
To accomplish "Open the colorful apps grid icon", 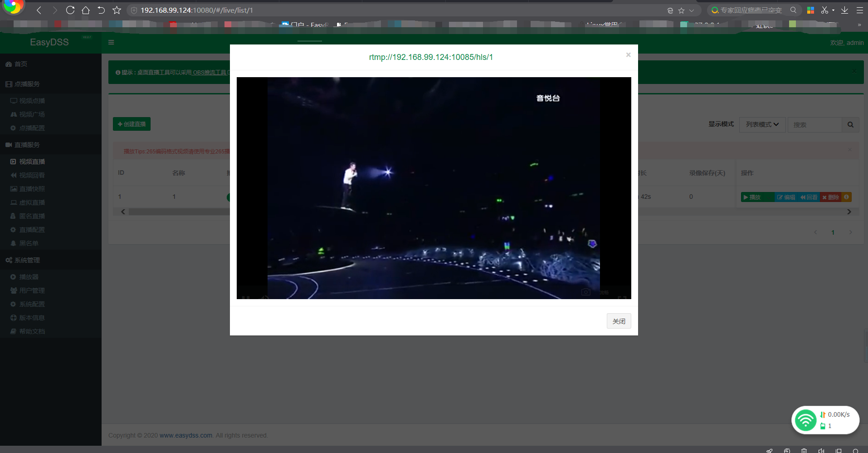I will pyautogui.click(x=810, y=10).
